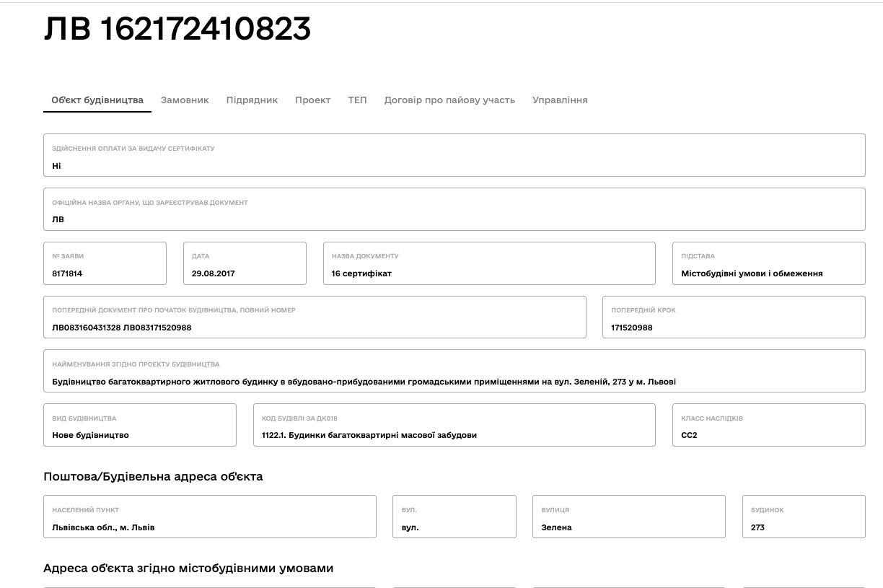
Task: Click the Код будівлі за ДК018 field
Action: click(454, 425)
